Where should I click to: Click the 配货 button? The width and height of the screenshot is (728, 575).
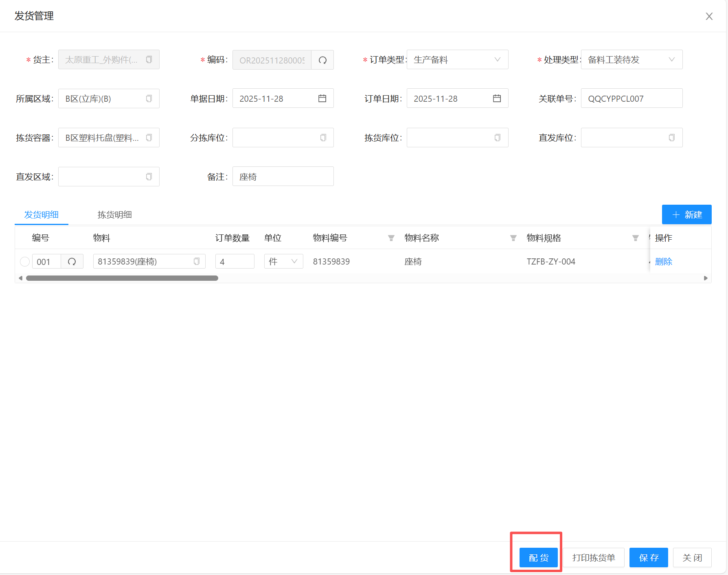pyautogui.click(x=538, y=558)
